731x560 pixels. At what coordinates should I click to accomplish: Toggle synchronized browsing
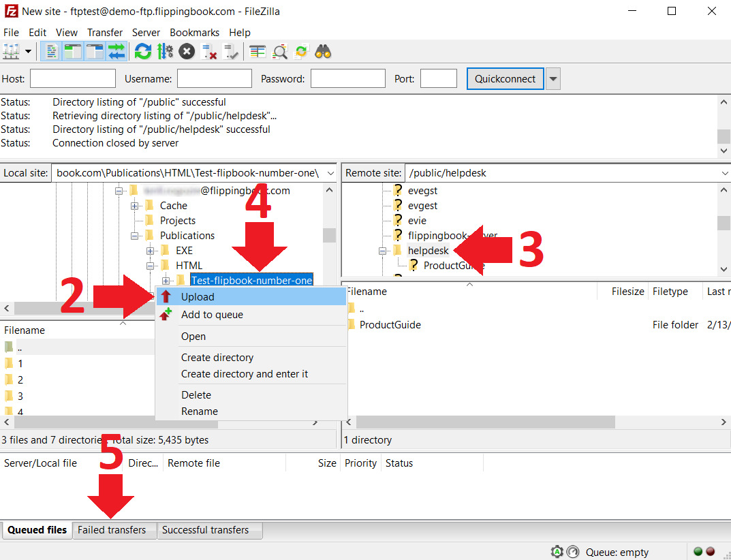(x=302, y=51)
